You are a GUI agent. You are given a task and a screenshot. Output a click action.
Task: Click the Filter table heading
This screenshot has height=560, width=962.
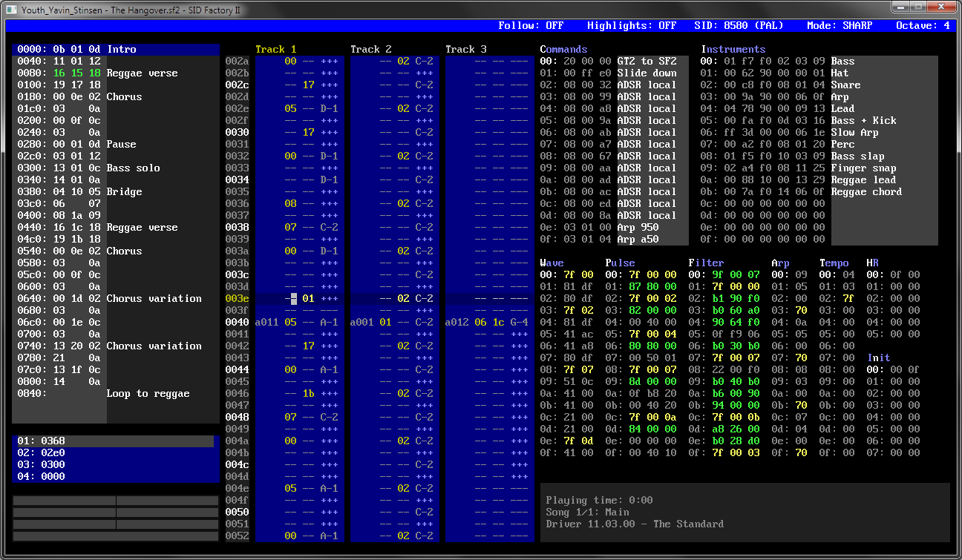click(x=706, y=263)
